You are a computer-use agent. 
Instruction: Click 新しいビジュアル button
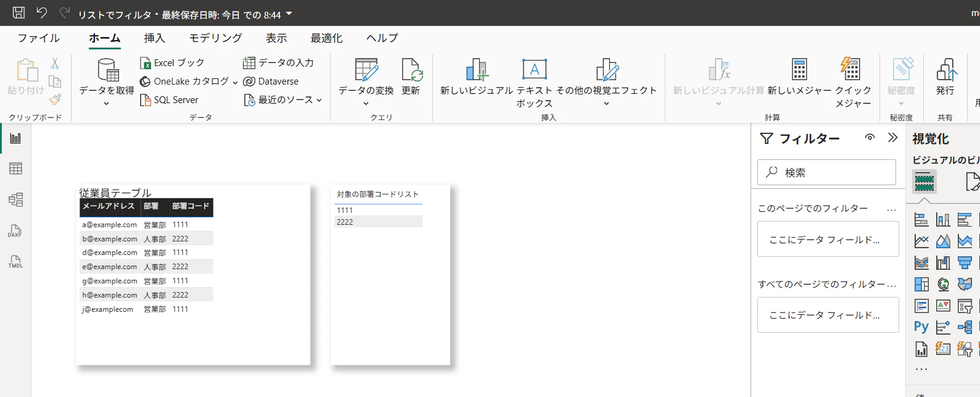point(477,77)
